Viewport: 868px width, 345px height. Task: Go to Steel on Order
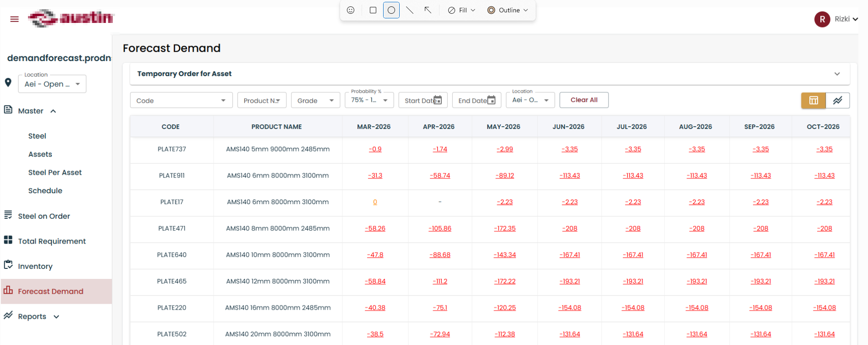click(44, 216)
